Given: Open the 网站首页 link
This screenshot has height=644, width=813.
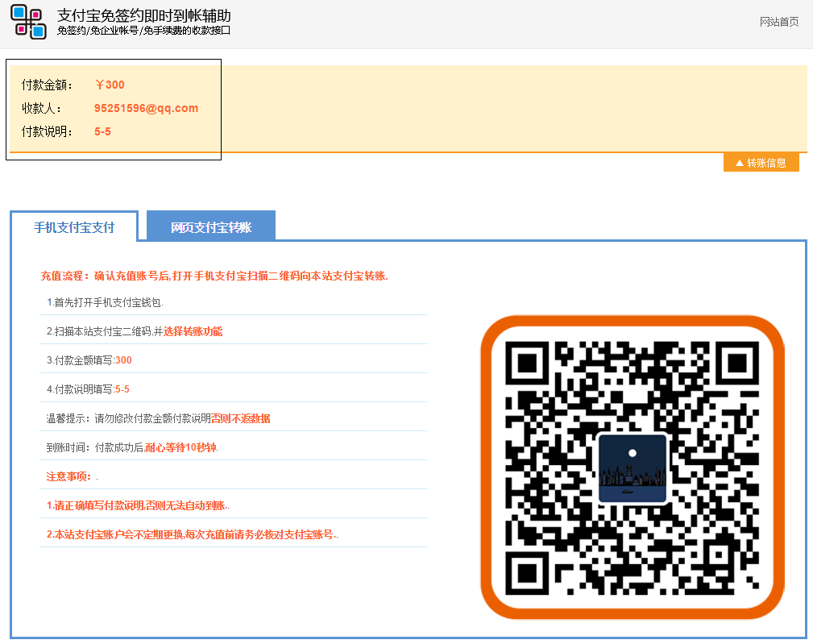Looking at the screenshot, I should pos(779,22).
